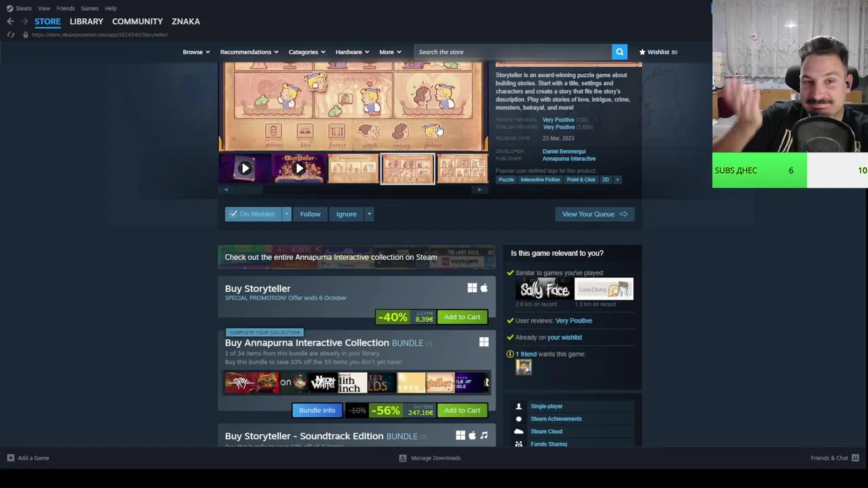Click the blue search magnifier button

pyautogui.click(x=619, y=52)
